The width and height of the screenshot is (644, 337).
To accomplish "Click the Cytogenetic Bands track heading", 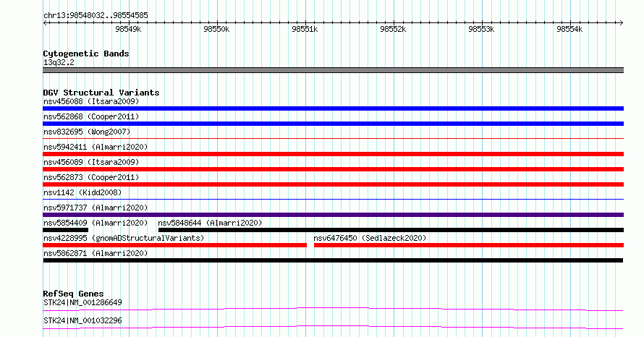I will [x=86, y=54].
